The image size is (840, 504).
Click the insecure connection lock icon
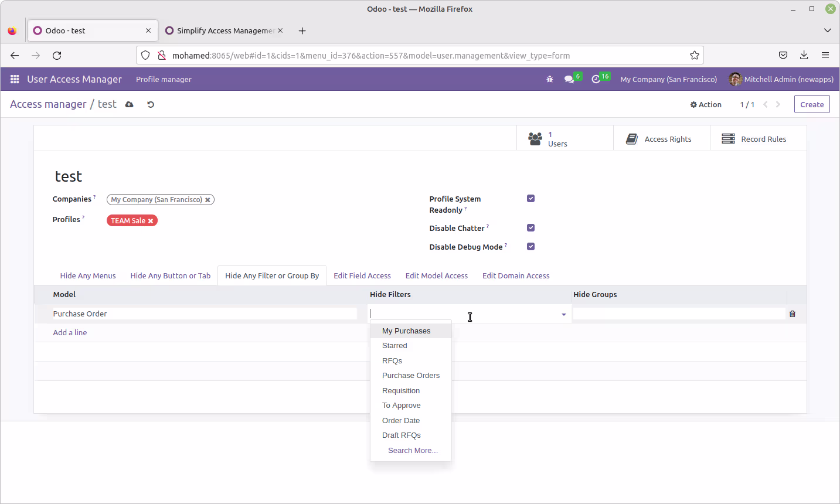pyautogui.click(x=162, y=55)
